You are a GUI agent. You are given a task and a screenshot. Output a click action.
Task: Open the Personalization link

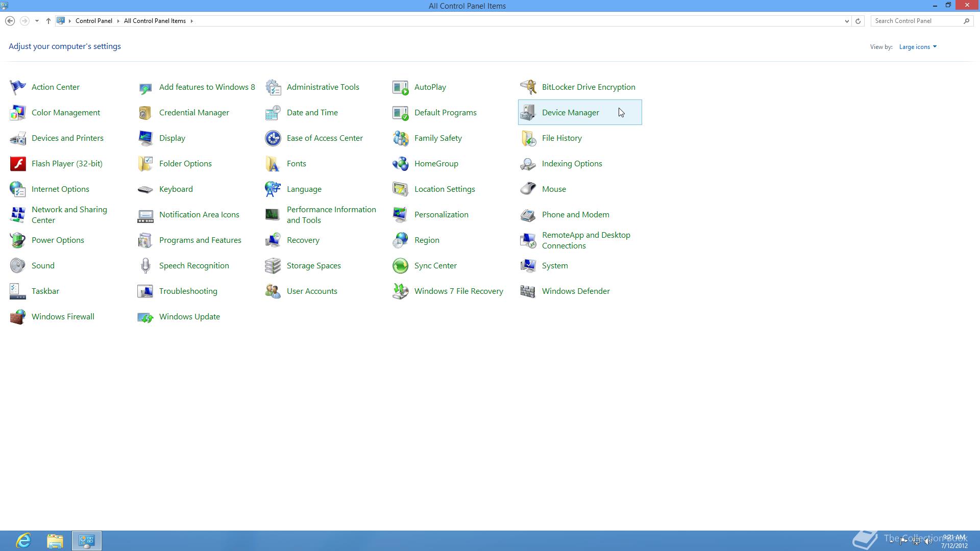(x=442, y=215)
